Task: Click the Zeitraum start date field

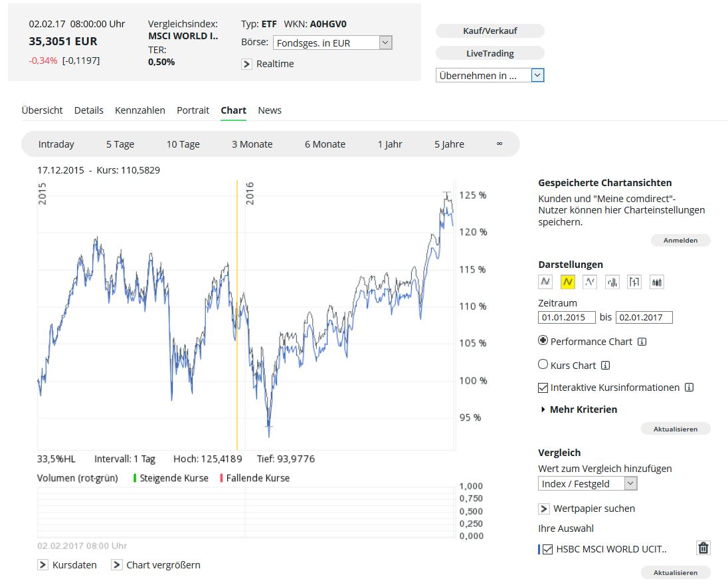Action: (566, 317)
